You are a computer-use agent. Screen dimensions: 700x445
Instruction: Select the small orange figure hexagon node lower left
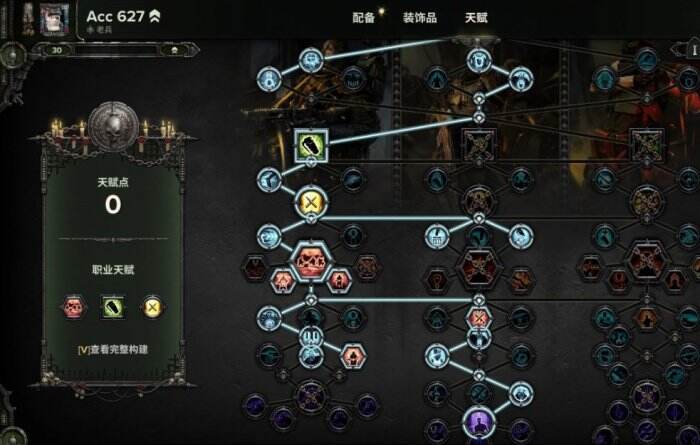coord(353,356)
